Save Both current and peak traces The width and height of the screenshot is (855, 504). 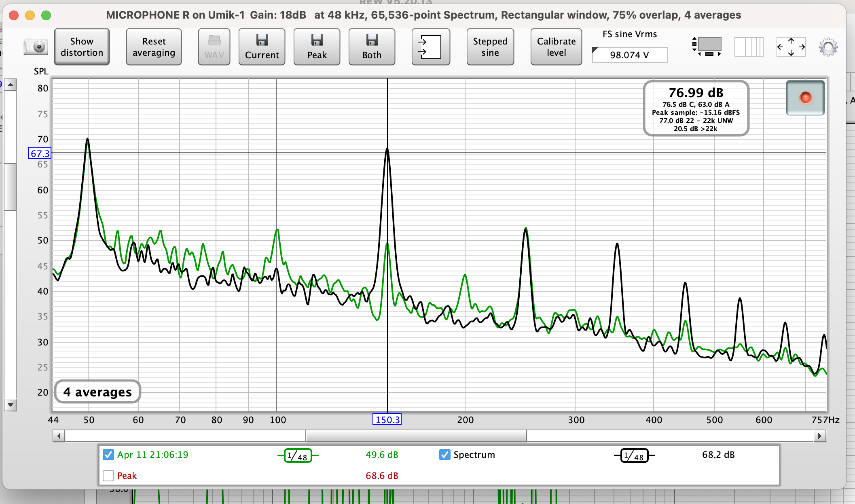372,47
